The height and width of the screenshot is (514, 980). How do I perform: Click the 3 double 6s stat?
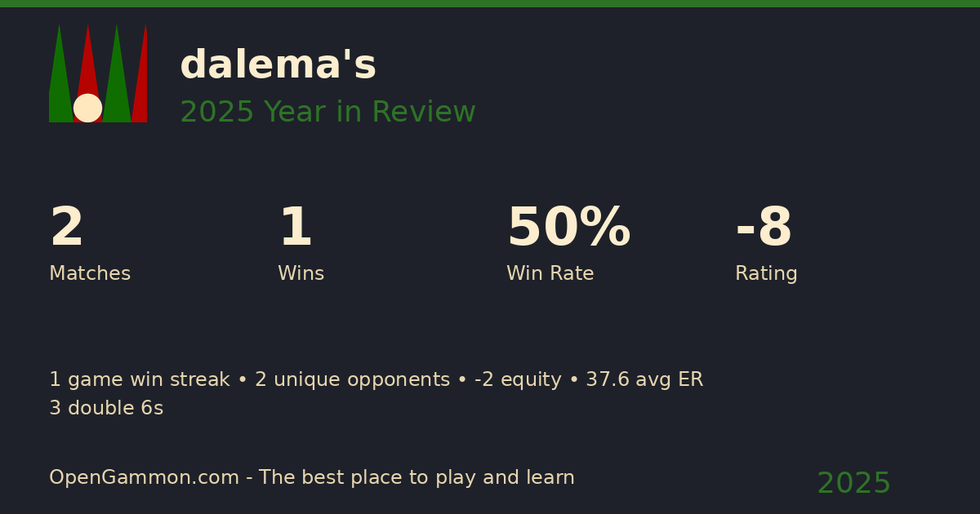(x=106, y=409)
